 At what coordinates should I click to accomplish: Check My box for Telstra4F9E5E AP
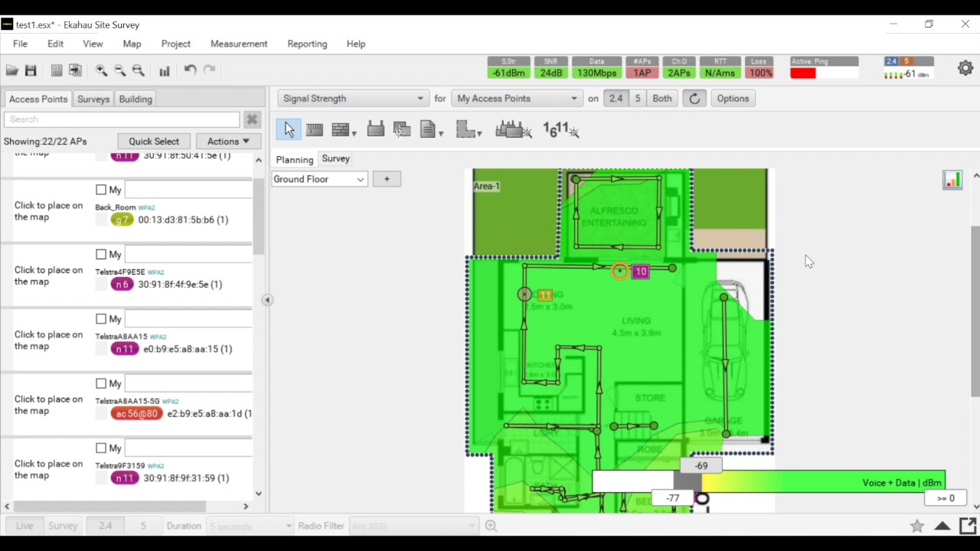[101, 254]
